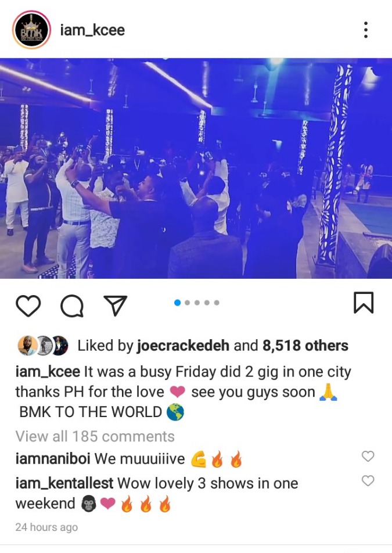
Task: Open iamnaniboi commenter profile
Action: [53, 459]
